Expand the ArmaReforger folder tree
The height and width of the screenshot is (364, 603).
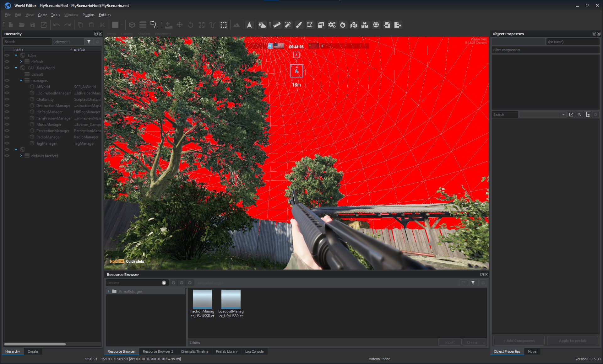(x=109, y=292)
